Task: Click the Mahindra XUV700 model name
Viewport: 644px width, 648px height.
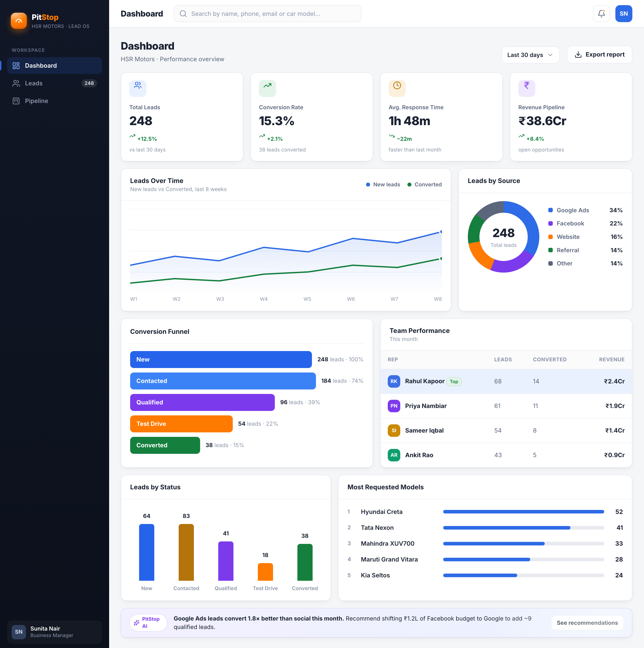Action: [388, 543]
